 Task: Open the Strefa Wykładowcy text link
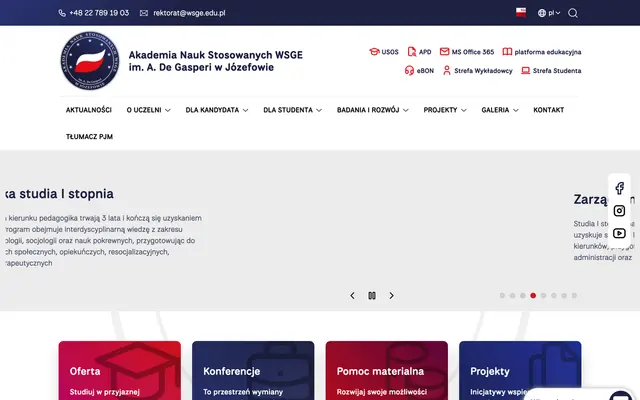[x=483, y=71]
